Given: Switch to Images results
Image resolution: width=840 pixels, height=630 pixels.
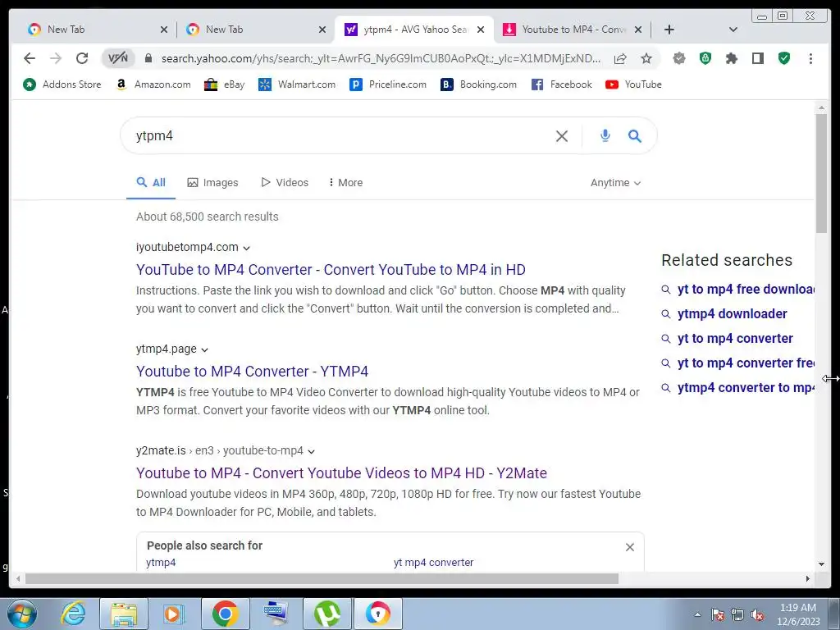Looking at the screenshot, I should pyautogui.click(x=212, y=183).
